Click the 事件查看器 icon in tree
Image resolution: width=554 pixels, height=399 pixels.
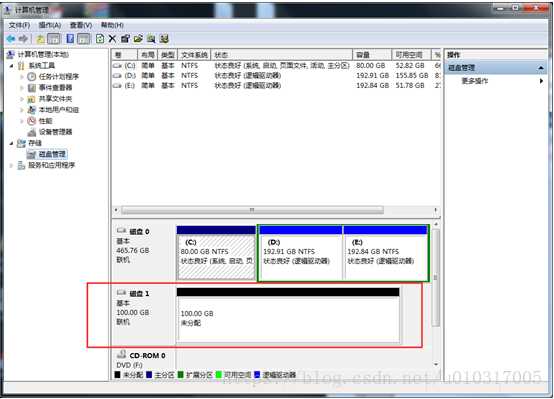(x=32, y=88)
